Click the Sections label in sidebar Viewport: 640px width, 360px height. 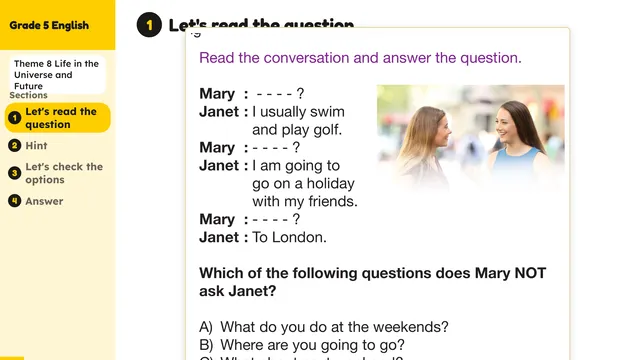[x=28, y=95]
